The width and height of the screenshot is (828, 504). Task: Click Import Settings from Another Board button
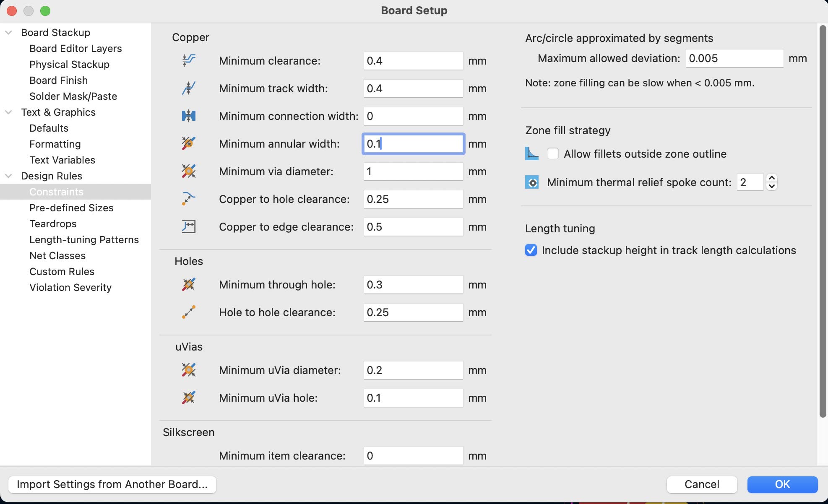pyautogui.click(x=112, y=484)
